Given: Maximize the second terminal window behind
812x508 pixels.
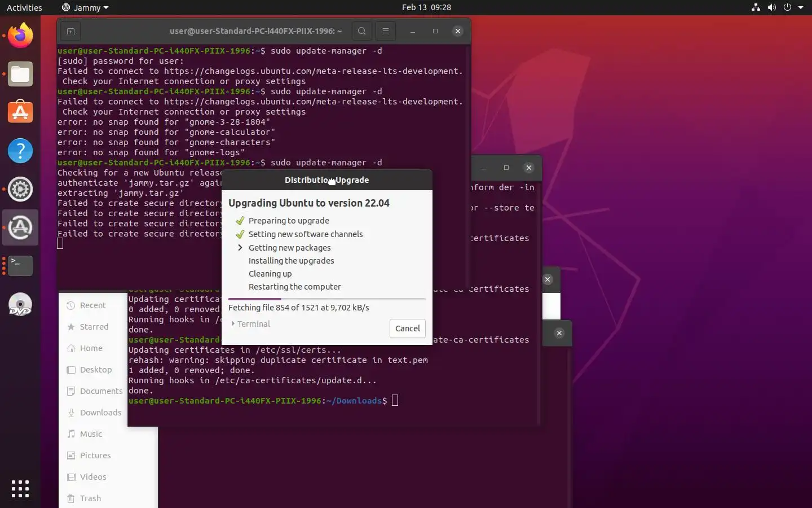Looking at the screenshot, I should (x=506, y=168).
